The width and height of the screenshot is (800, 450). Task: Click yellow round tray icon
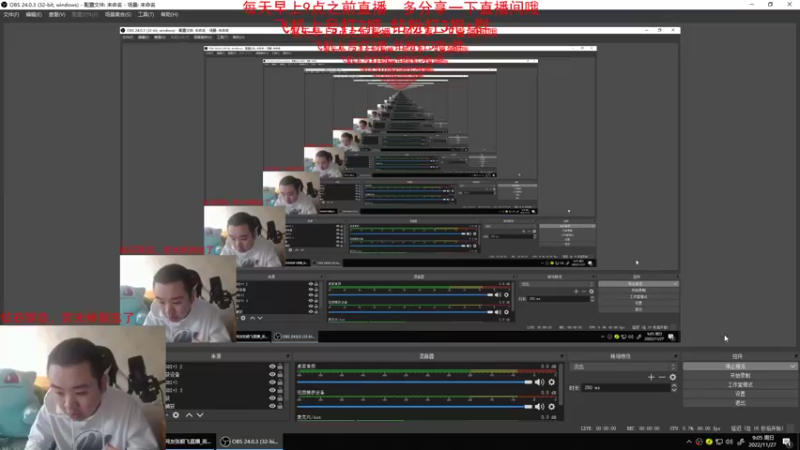[709, 442]
